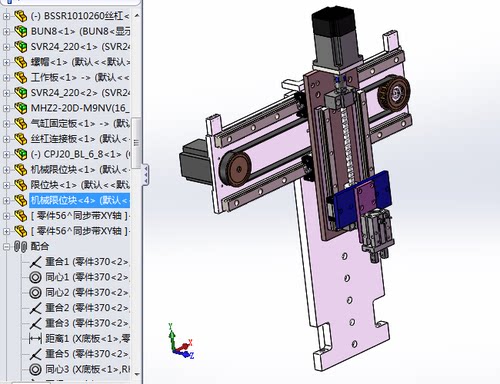500x384 pixels.
Task: Collapse the feature tree panel via handle
Action: coord(146,174)
